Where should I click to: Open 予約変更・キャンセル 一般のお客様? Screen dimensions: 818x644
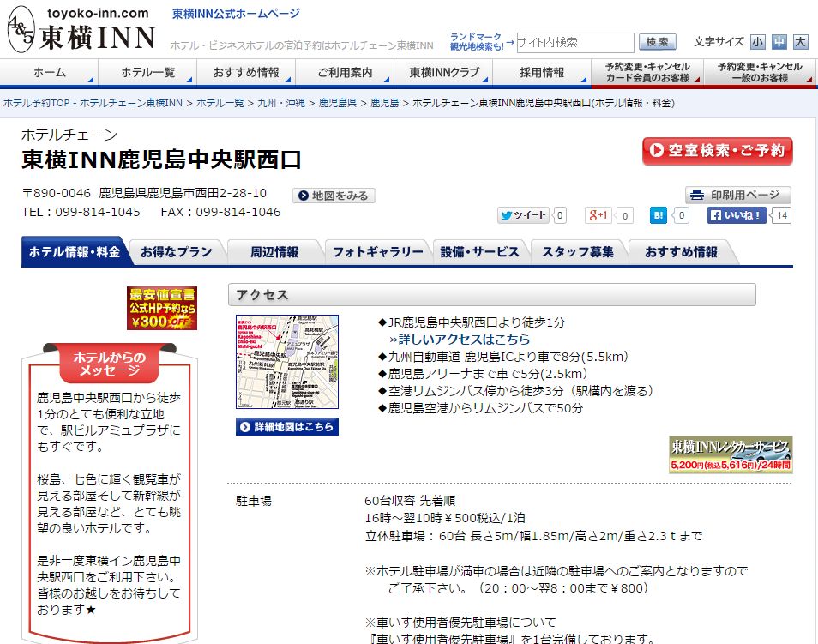click(x=760, y=73)
